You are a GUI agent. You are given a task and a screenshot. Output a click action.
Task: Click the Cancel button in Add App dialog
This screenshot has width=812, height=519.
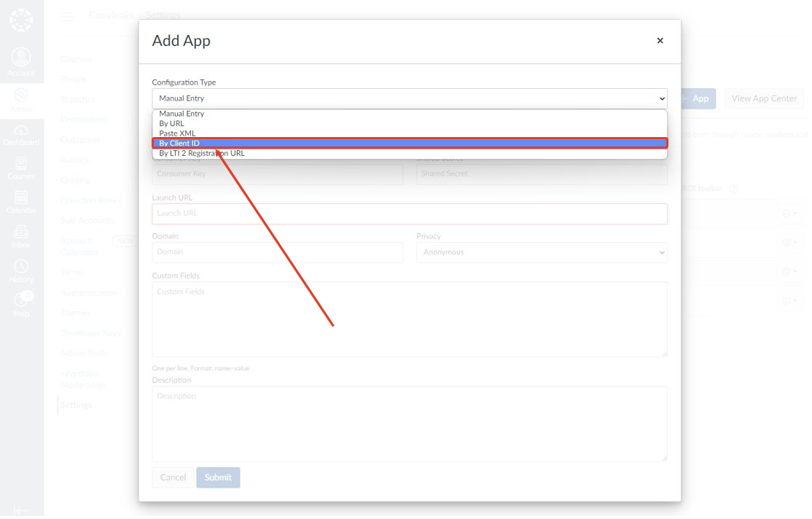point(173,477)
